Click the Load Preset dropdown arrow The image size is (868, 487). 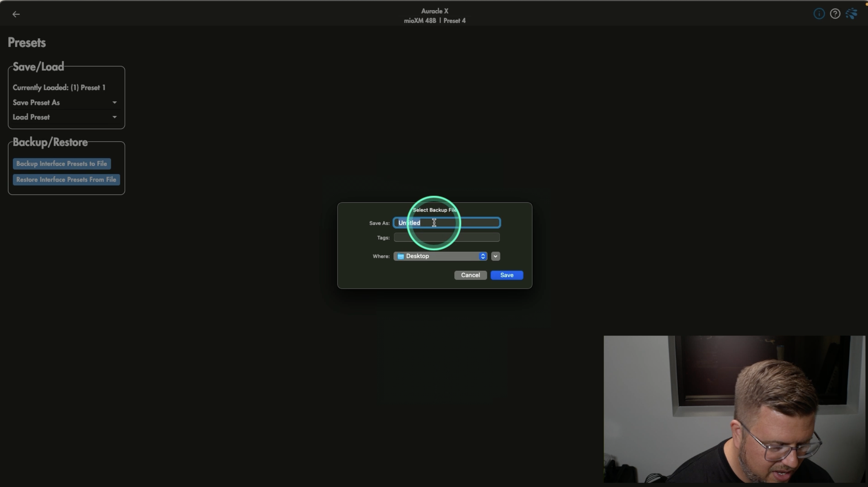pyautogui.click(x=114, y=117)
